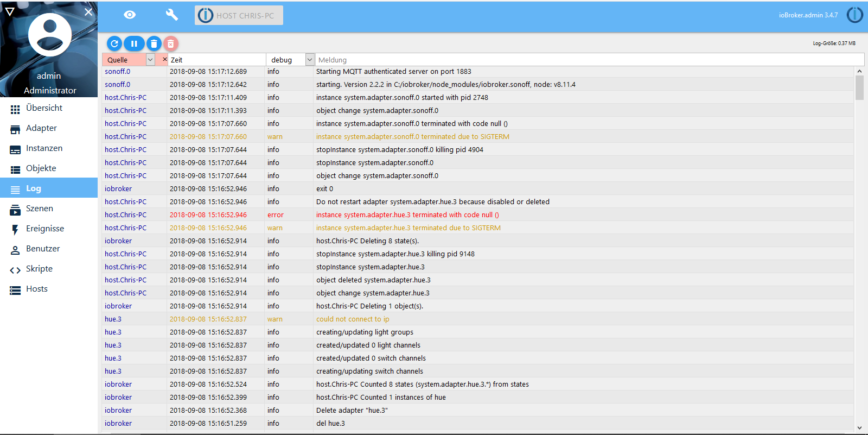
Task: Click the HOST CHRIS-PC button
Action: point(239,15)
